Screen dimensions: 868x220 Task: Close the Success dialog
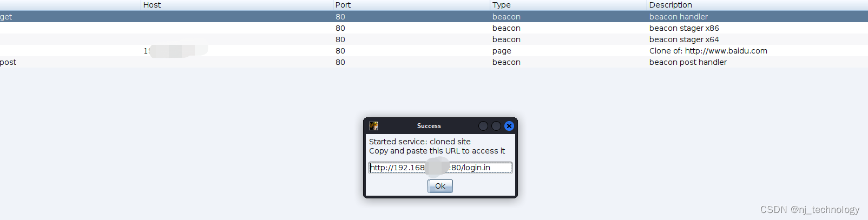point(509,126)
